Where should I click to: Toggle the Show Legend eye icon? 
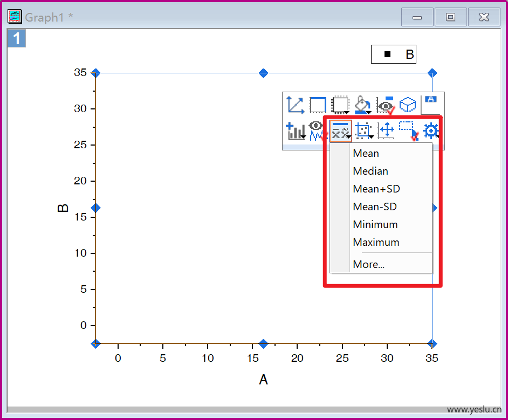(386, 105)
